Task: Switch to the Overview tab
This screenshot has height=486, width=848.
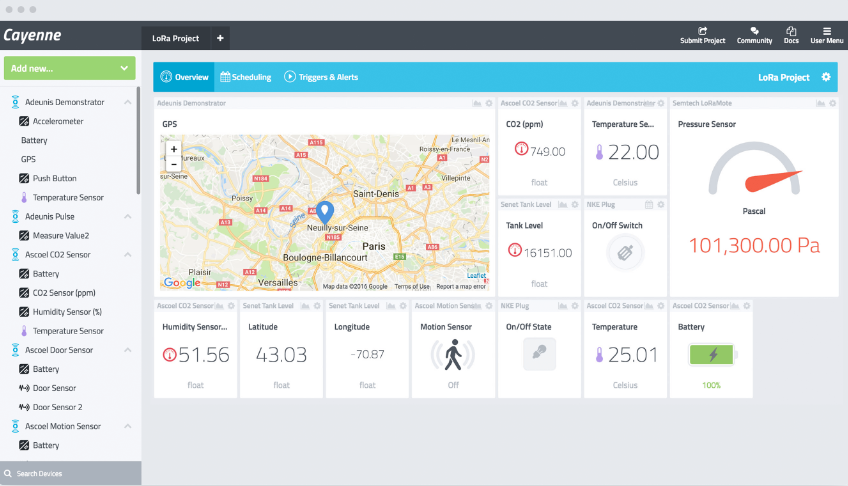Action: pyautogui.click(x=184, y=77)
